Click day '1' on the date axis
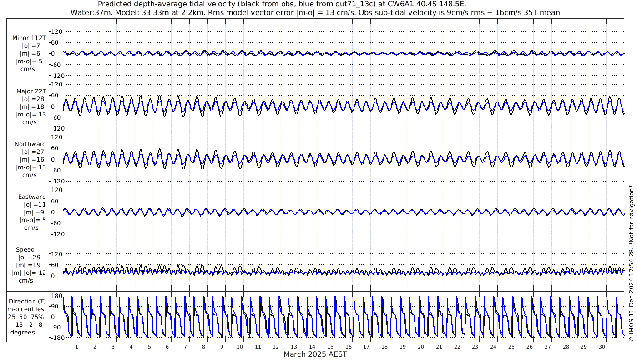 (76, 347)
